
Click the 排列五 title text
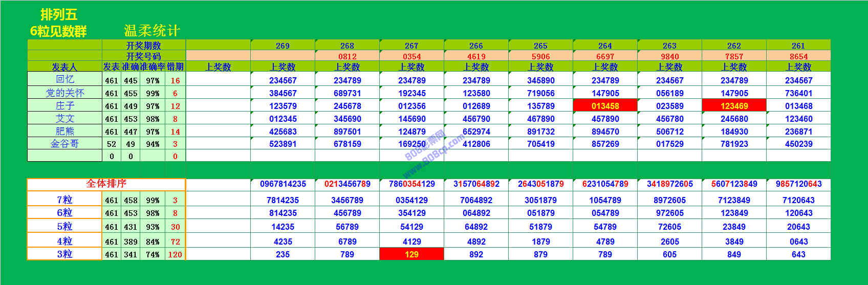coord(59,15)
